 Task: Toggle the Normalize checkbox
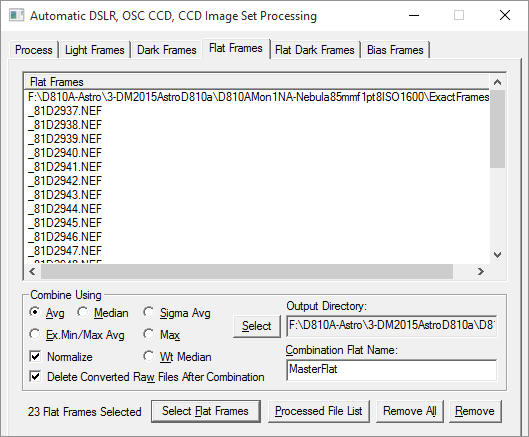pos(35,356)
